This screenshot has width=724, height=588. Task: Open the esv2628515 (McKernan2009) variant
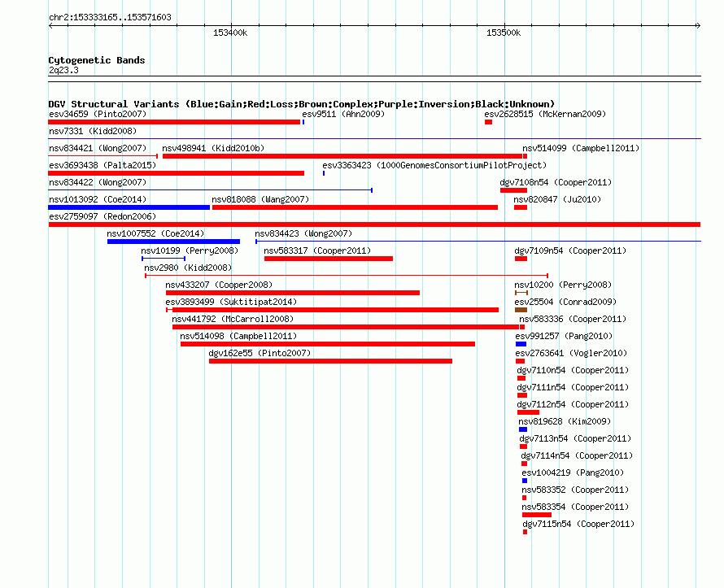tap(545, 114)
